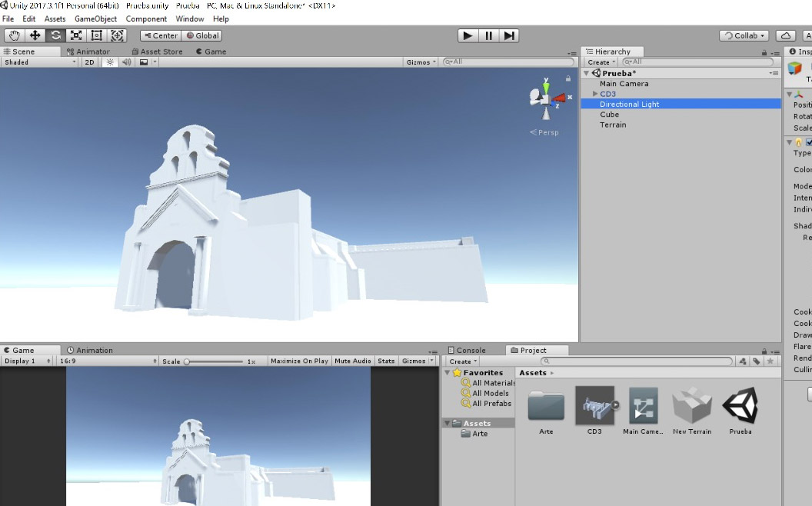Expand the CD3 object in Hierarchy
The image size is (812, 506).
(x=595, y=94)
